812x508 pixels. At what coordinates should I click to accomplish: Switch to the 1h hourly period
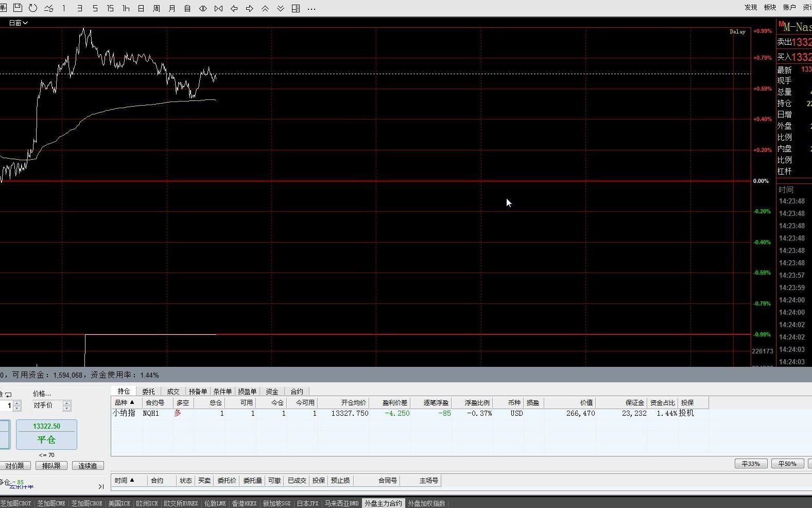126,8
